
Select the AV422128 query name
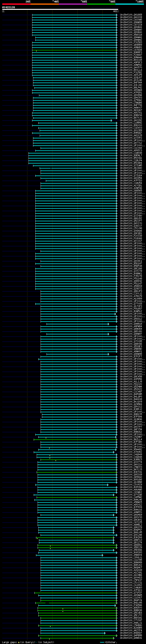coord(8,7)
